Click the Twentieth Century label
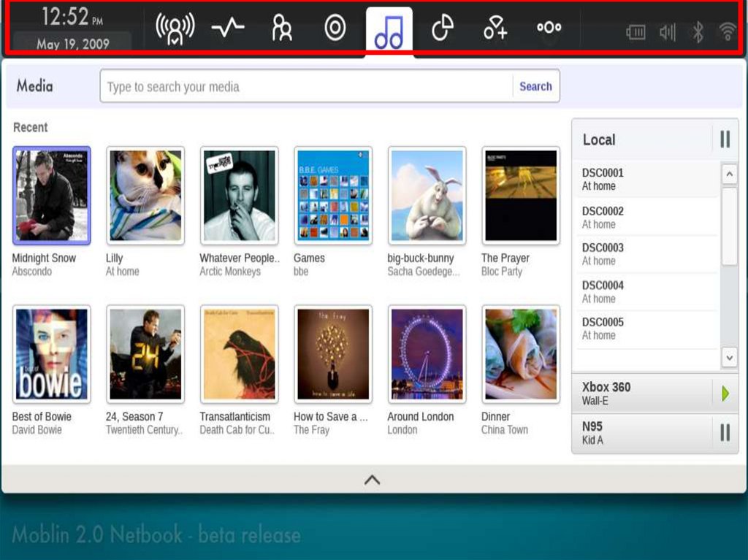The image size is (748, 560). click(144, 430)
